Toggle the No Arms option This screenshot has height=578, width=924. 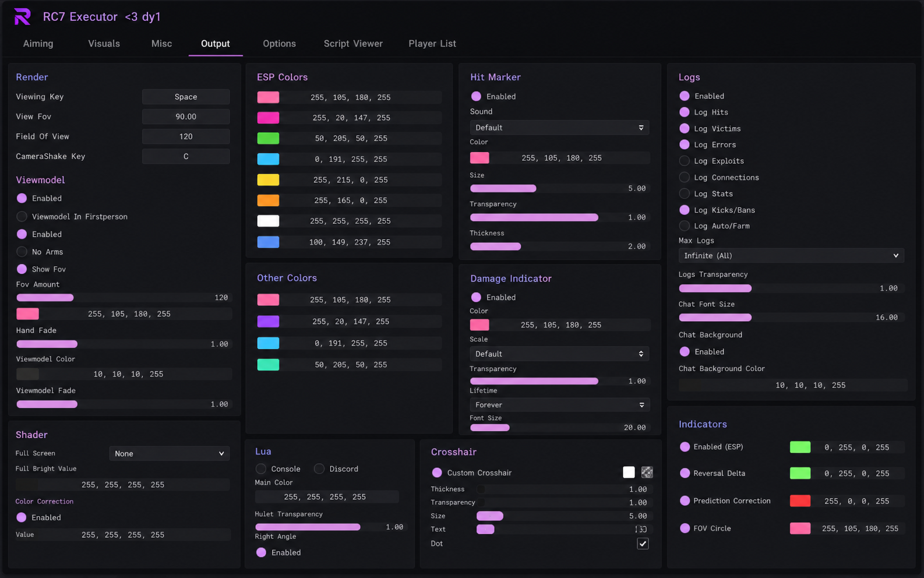[x=22, y=252]
